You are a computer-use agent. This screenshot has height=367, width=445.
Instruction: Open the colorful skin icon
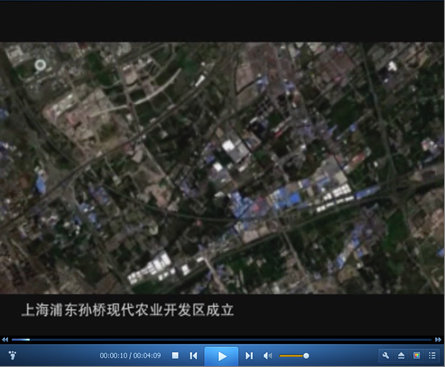417,356
